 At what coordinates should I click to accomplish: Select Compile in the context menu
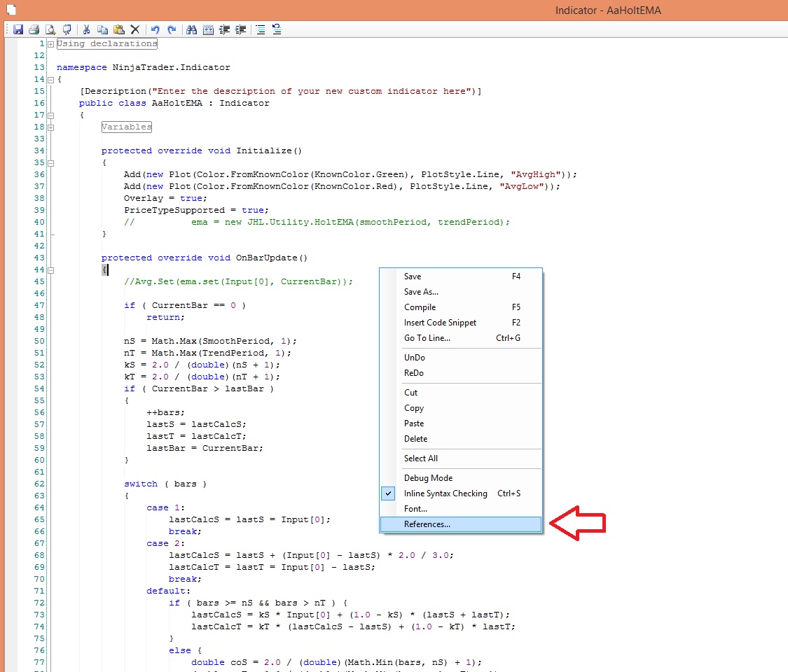click(461, 307)
